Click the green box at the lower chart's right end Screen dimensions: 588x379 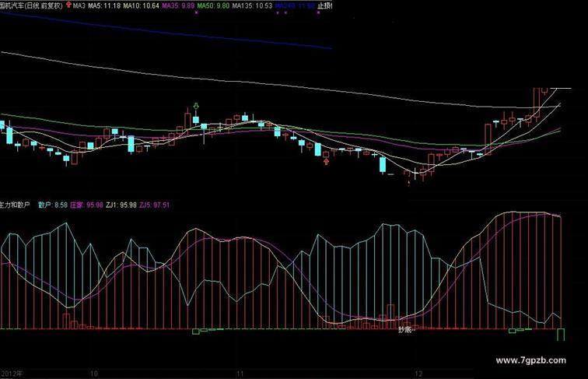(x=561, y=335)
